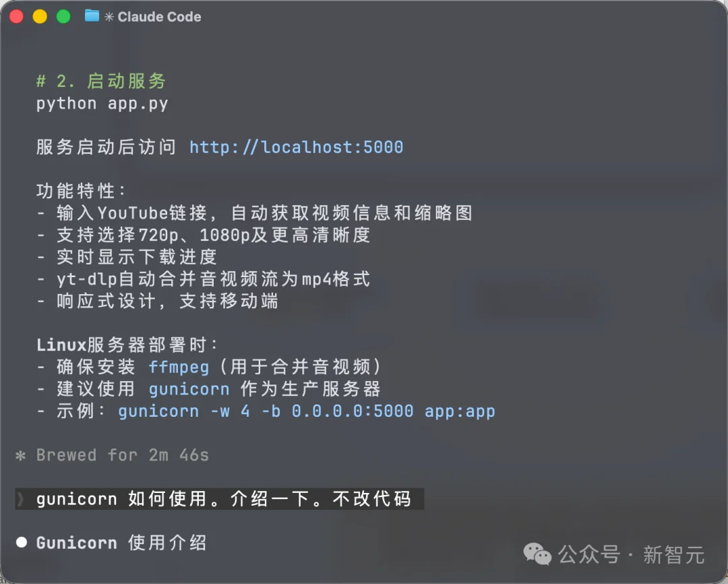
Task: Focus the prompt input line with gunicorn 如何使用
Action: click(x=220, y=499)
